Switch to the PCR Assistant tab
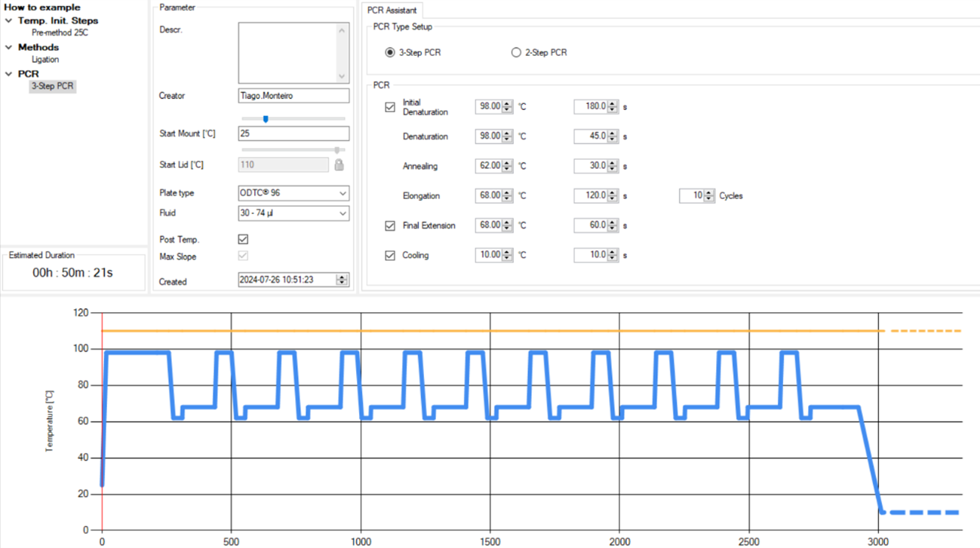This screenshot has height=548, width=980. (x=392, y=11)
